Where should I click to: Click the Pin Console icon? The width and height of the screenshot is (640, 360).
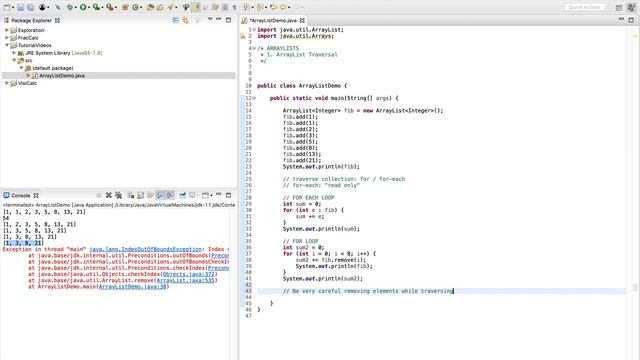pos(182,195)
